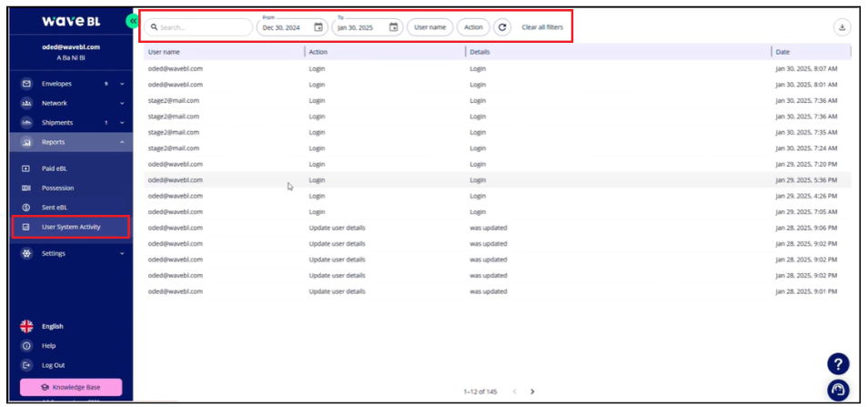Click the refresh icon beside the Action filter
Viewport: 868px width, 407px height.
[x=502, y=27]
